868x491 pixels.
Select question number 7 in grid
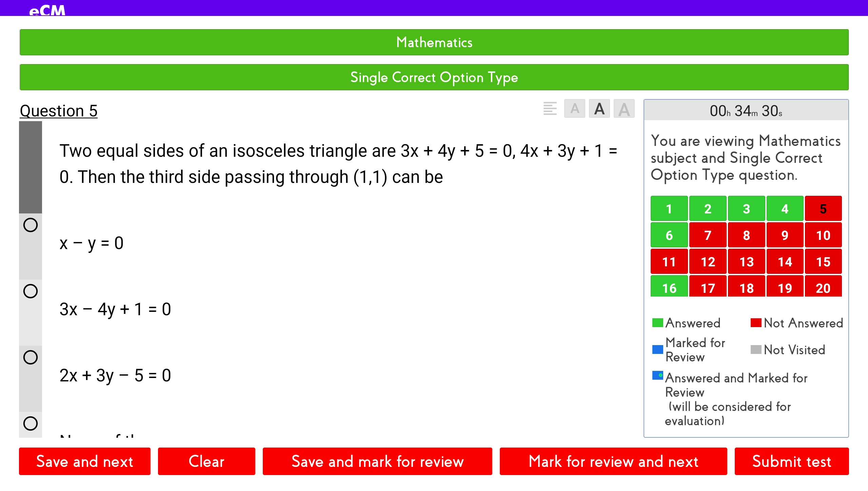coord(707,235)
